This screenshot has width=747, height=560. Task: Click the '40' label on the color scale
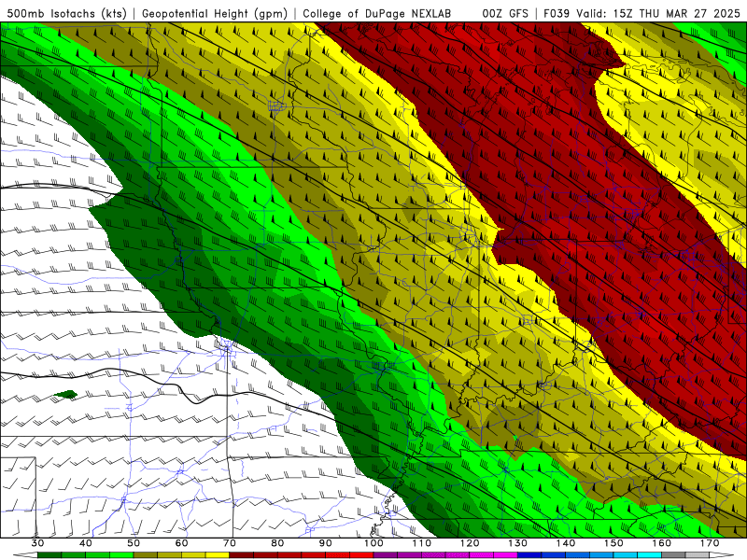[x=86, y=543]
